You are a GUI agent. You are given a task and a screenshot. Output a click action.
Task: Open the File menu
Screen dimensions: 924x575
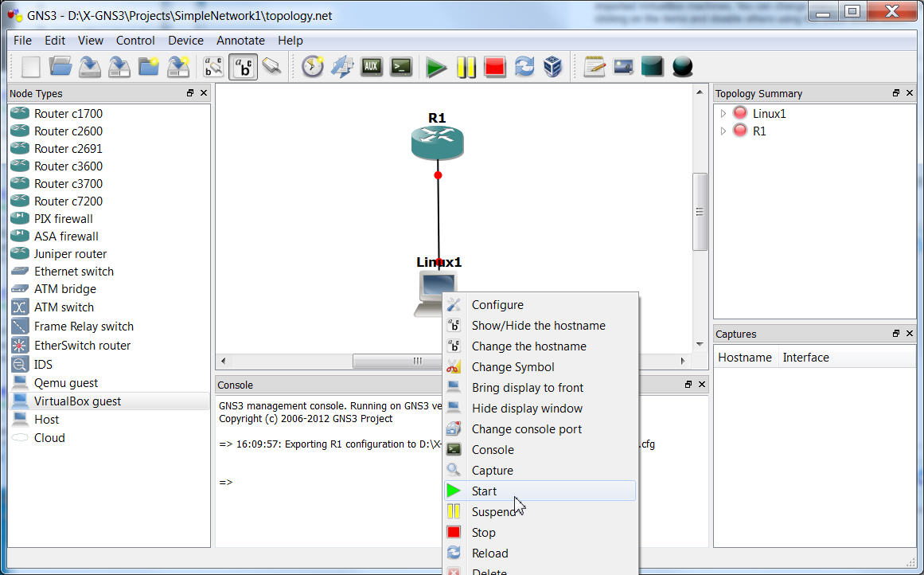pyautogui.click(x=22, y=40)
